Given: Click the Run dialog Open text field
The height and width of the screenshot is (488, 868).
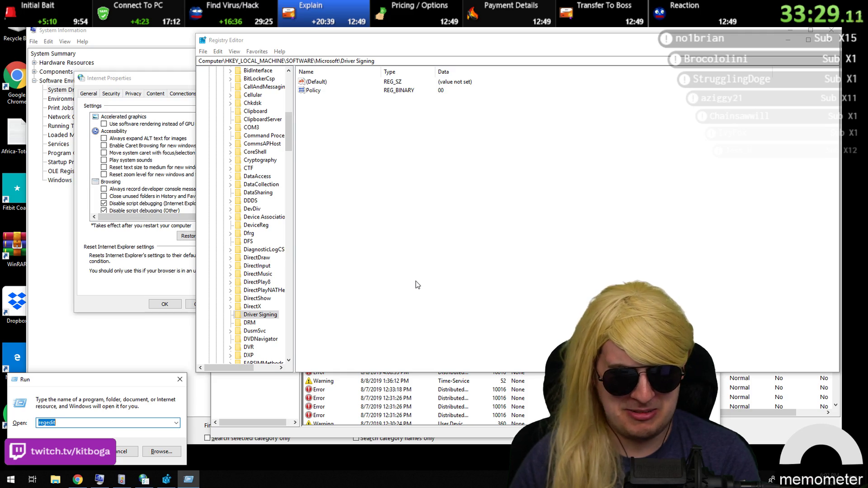Looking at the screenshot, I should click(x=104, y=422).
